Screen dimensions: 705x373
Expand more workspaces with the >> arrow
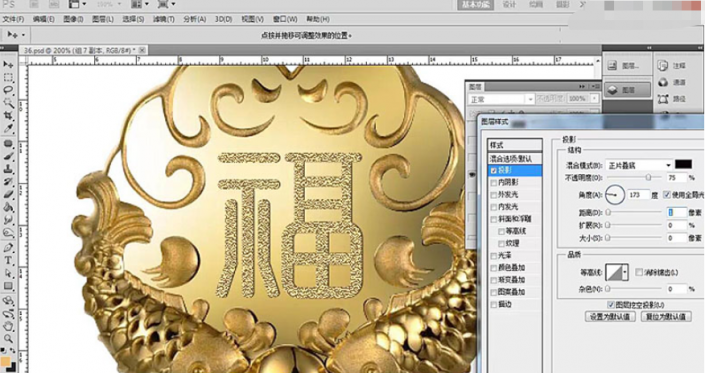point(583,4)
